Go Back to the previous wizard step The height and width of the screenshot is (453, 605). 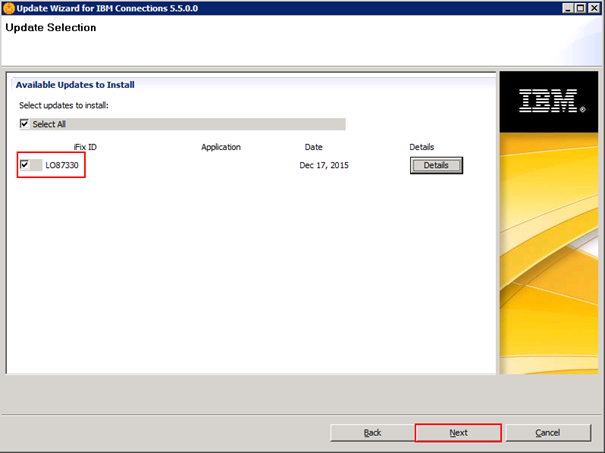point(372,433)
